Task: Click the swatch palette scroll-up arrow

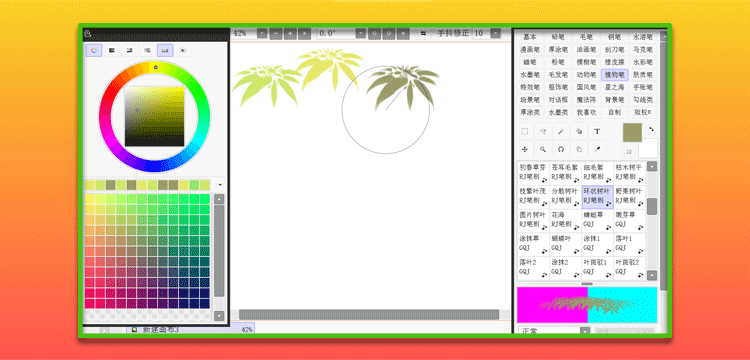Action: coord(219,199)
